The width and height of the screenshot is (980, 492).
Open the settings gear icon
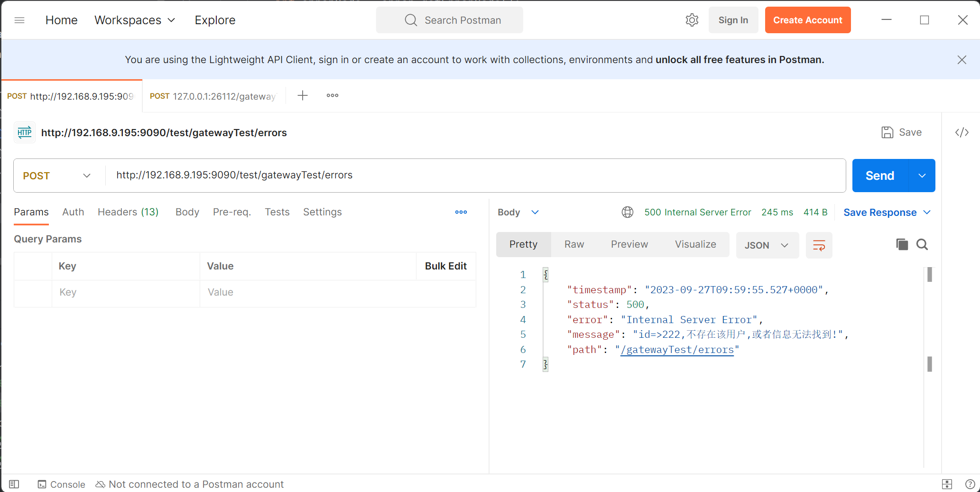692,20
